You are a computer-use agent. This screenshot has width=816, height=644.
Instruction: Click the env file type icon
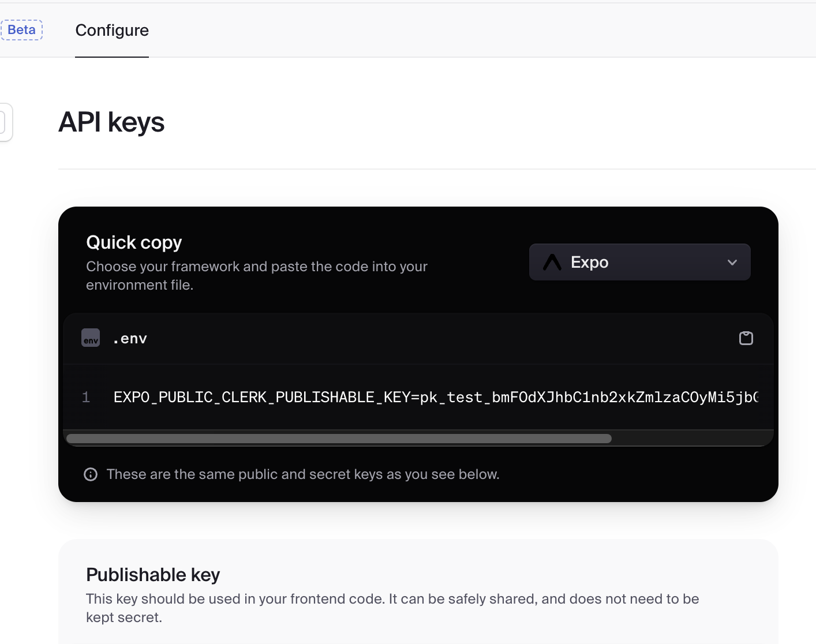coord(91,338)
